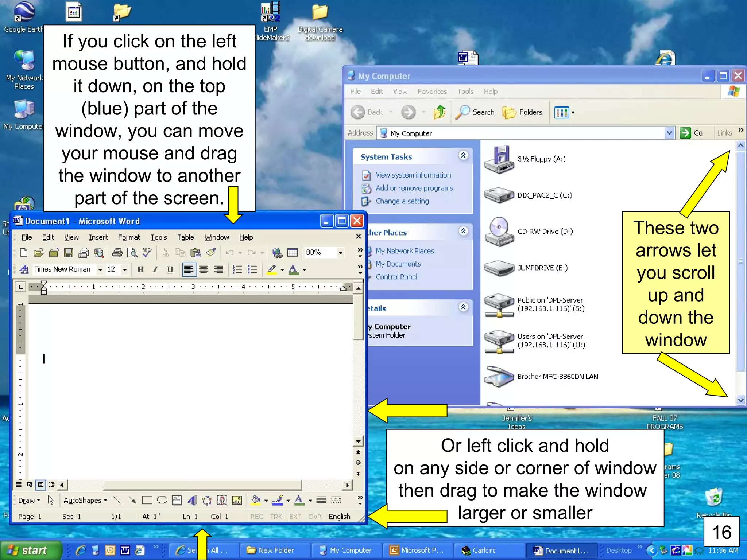Screen dimensions: 747x560
Task: Open the AutoShapes dropdown
Action: click(85, 500)
